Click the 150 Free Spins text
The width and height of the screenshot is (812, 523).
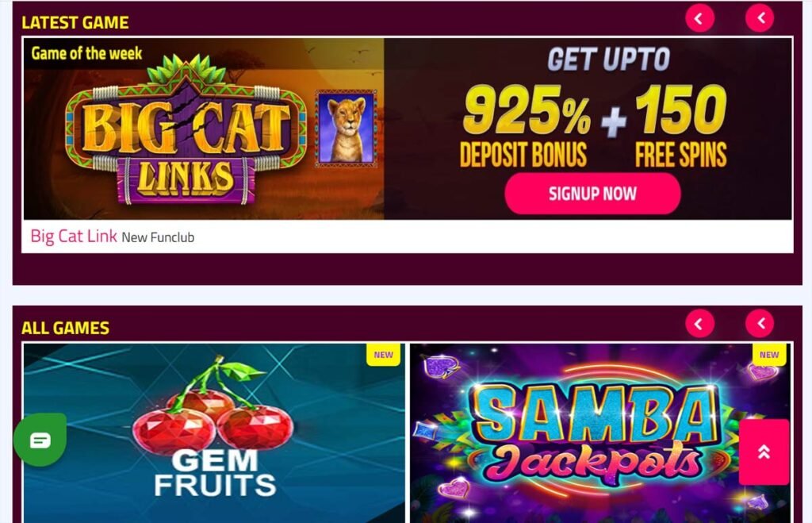click(681, 128)
